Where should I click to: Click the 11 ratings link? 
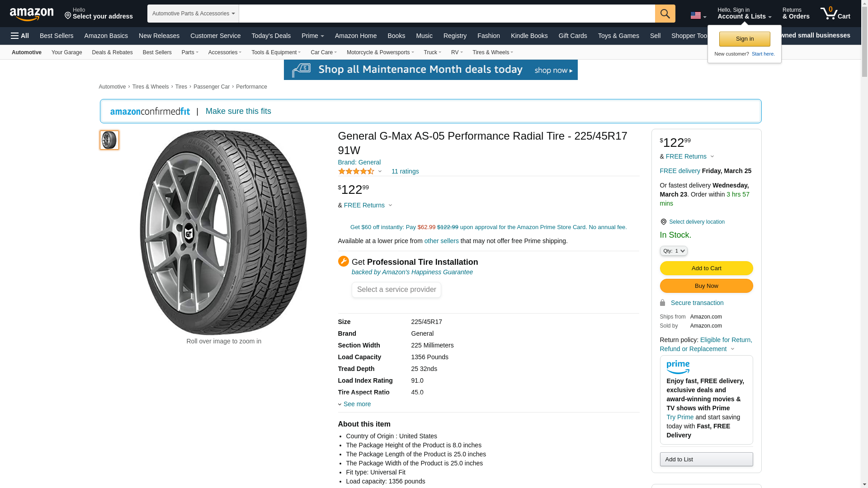[405, 171]
